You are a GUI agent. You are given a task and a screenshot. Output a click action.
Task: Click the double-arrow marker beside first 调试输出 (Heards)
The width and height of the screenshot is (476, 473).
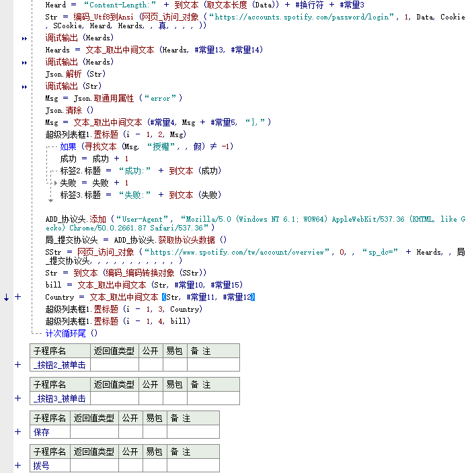(25, 38)
